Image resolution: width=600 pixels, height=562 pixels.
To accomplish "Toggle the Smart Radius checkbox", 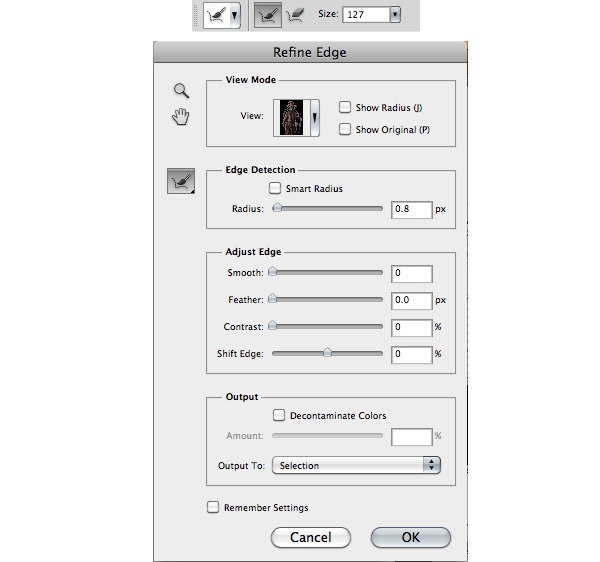I will pyautogui.click(x=275, y=188).
